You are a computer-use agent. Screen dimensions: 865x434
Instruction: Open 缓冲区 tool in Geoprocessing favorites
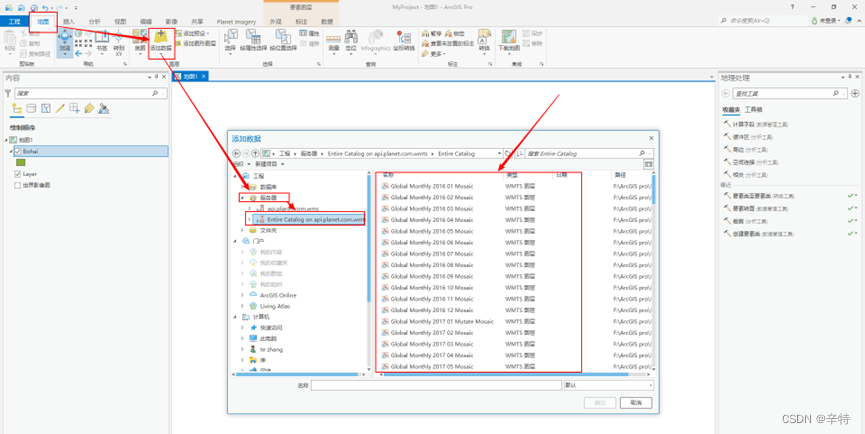click(x=747, y=137)
